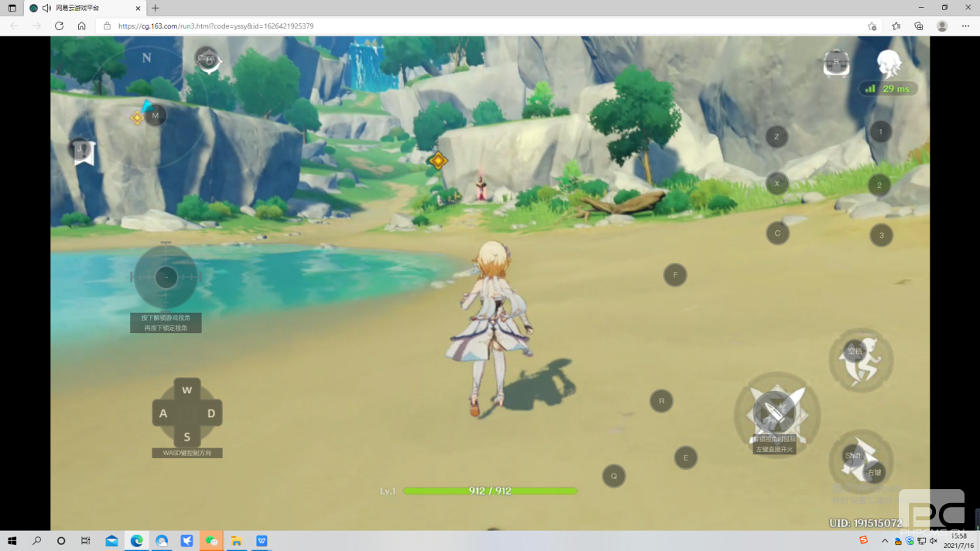Open the map with M key button
The height and width of the screenshot is (551, 980).
pyautogui.click(x=155, y=115)
